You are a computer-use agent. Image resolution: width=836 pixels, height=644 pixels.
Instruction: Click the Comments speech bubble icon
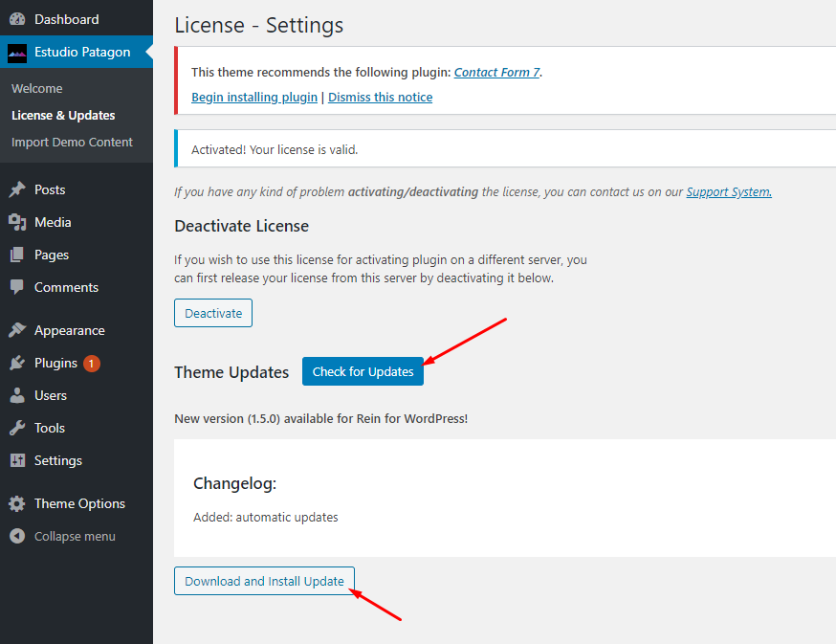pos(17,287)
